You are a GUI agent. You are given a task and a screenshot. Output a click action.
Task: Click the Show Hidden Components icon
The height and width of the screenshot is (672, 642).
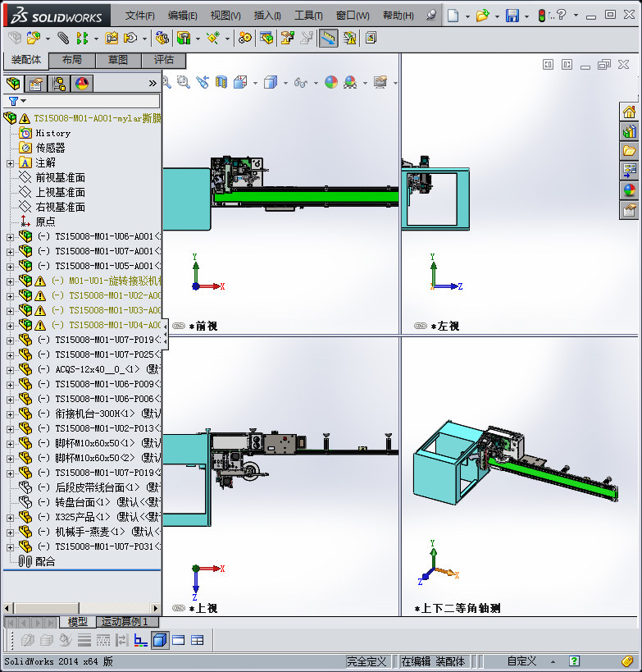coord(162,38)
